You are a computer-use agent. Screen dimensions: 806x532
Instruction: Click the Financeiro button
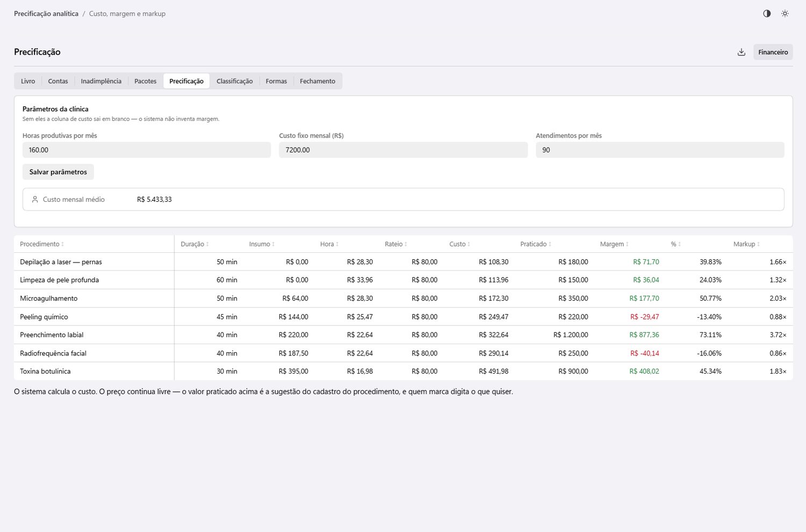point(773,52)
